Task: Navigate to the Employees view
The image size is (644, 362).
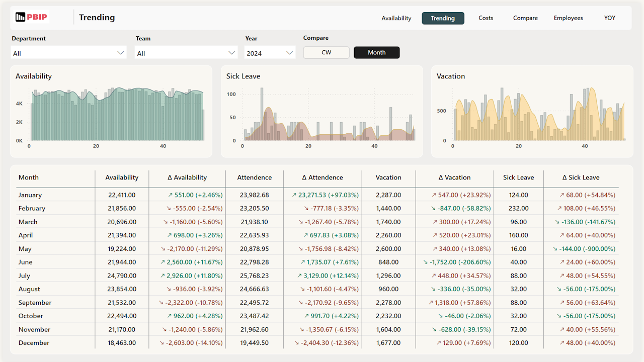Action: [x=568, y=18]
